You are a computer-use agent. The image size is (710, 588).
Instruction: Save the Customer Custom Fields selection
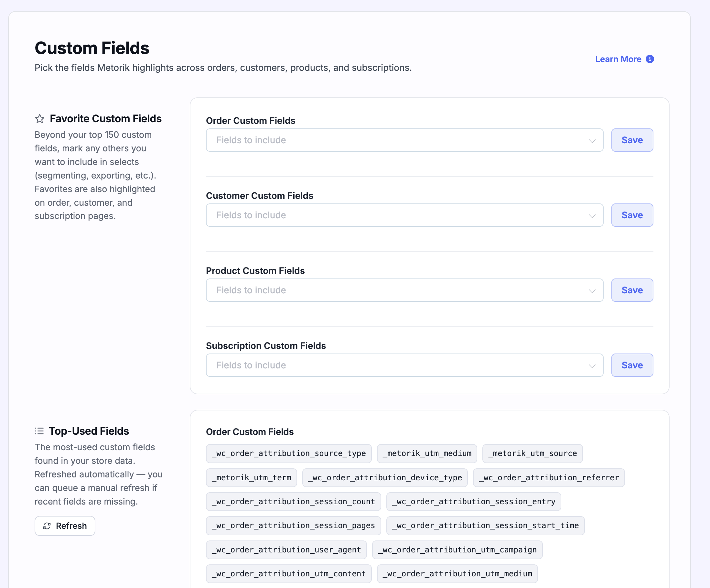[632, 215]
